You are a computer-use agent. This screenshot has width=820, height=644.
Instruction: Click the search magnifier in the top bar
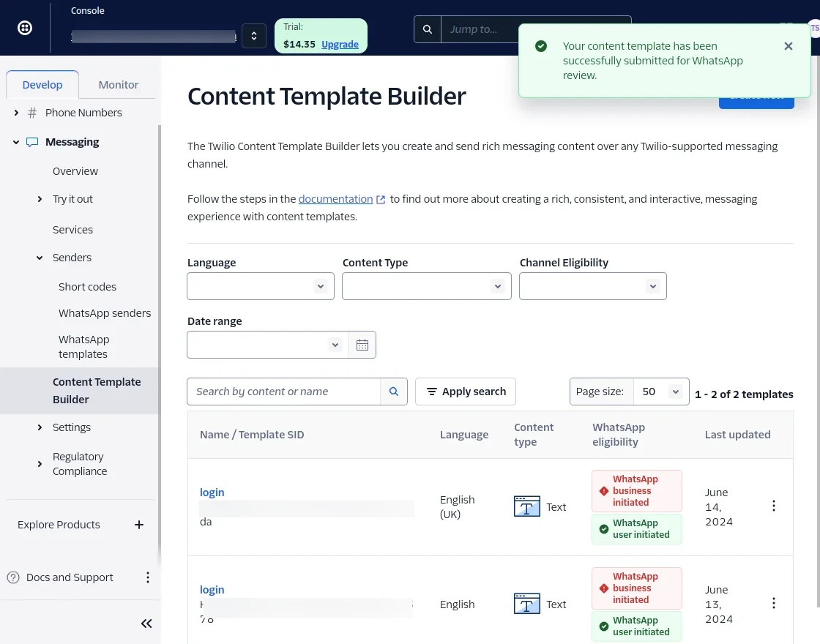click(x=427, y=29)
